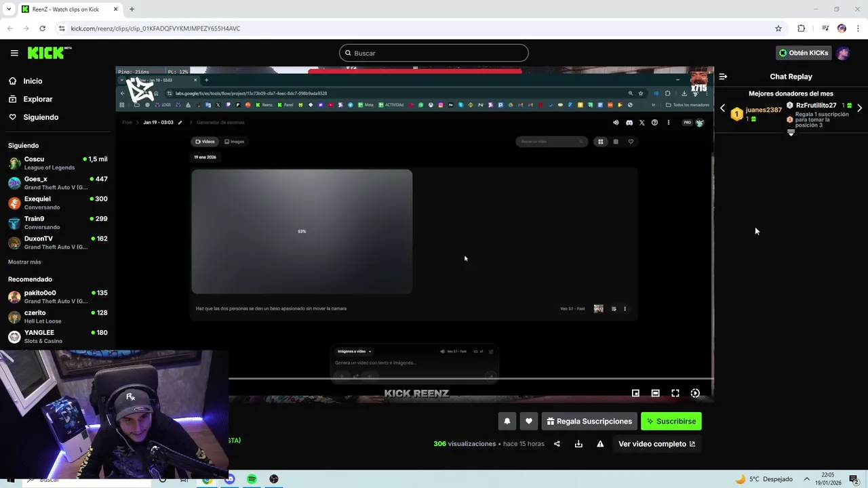Go to Inicio in sidebar
The height and width of the screenshot is (488, 868).
click(33, 81)
